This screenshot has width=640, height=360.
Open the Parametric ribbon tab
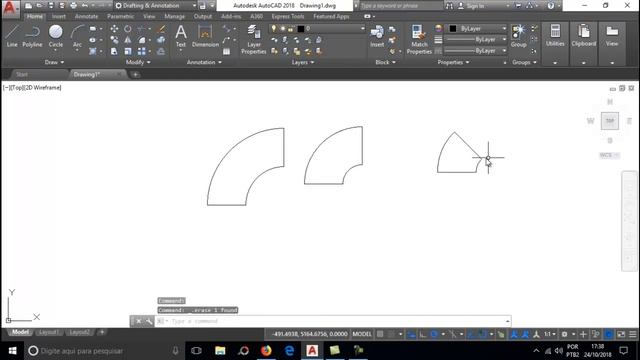120,16
